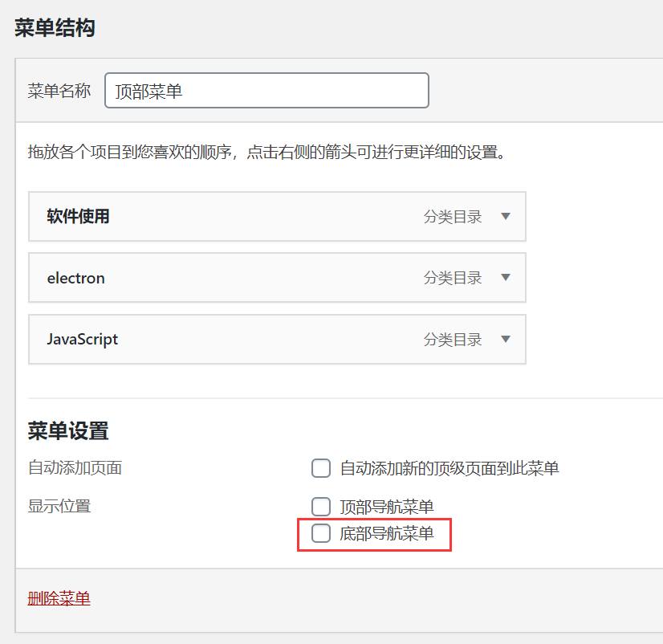Click the 菜单名称 input field
Screen dimensions: 663x644
click(266, 91)
